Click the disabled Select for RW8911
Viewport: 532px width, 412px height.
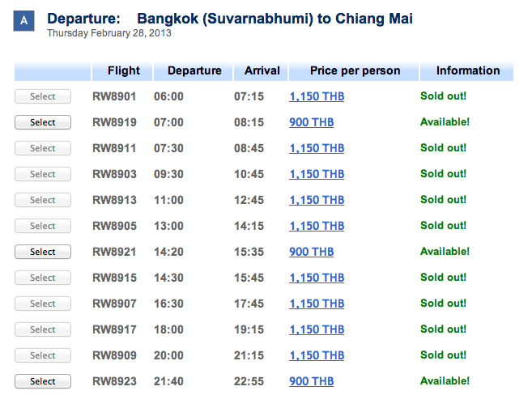tap(43, 148)
